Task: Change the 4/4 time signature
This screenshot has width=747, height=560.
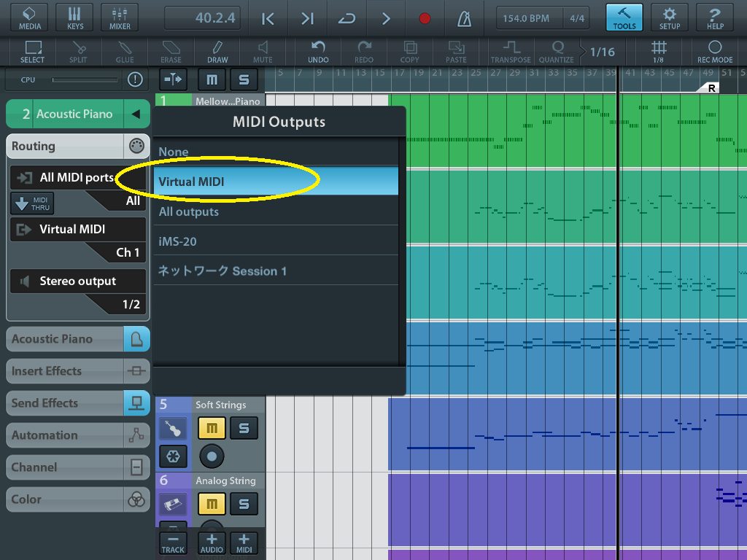Action: (x=577, y=18)
